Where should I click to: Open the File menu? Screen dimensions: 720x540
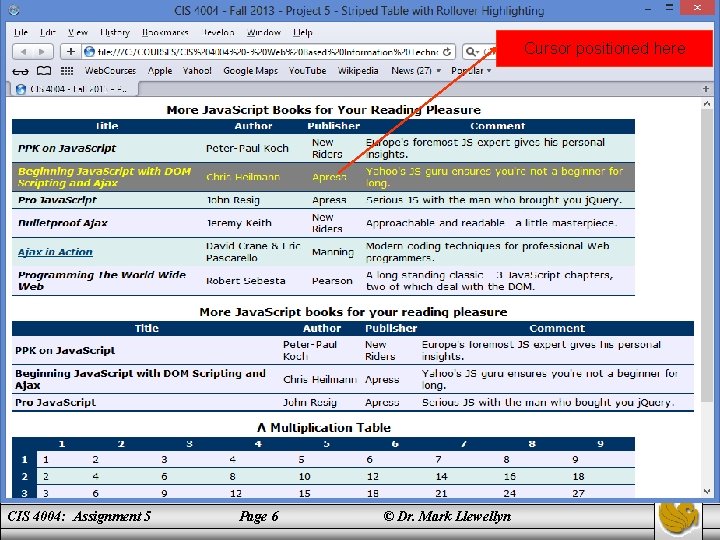click(x=21, y=33)
